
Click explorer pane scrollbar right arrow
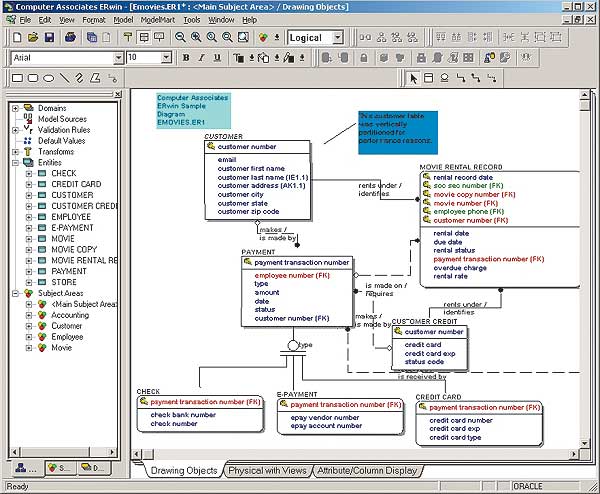(x=112, y=452)
